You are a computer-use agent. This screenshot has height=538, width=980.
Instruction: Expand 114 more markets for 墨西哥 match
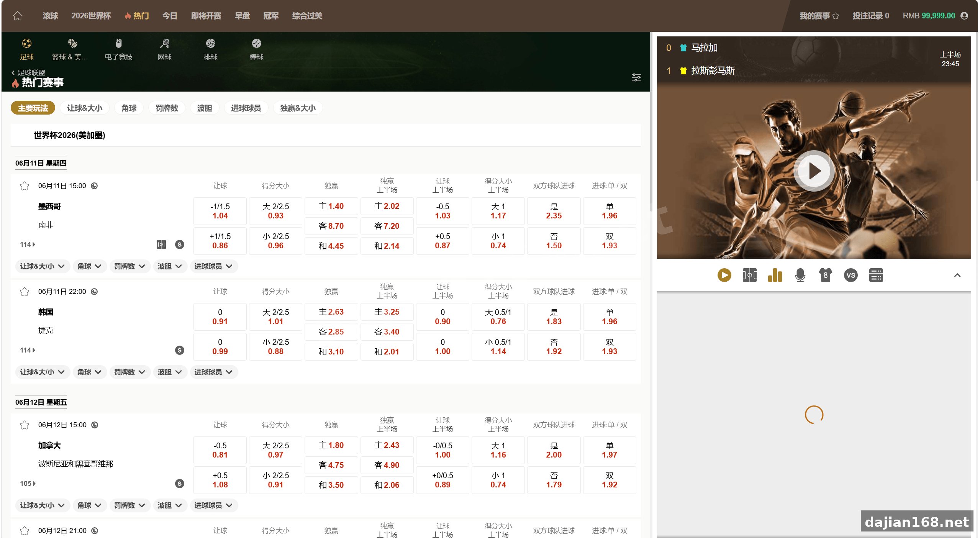coord(28,244)
